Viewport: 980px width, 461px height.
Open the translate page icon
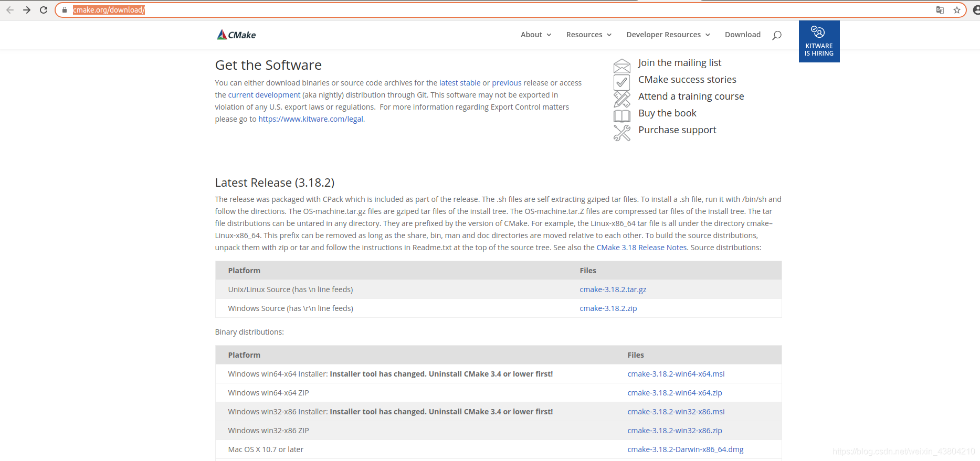940,10
